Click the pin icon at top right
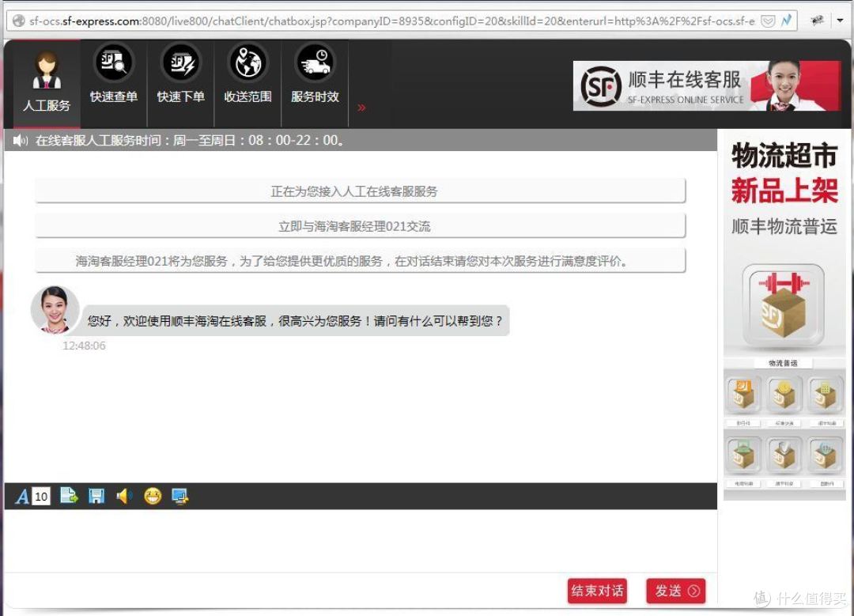Screen dimensions: 854x616 click(817, 21)
